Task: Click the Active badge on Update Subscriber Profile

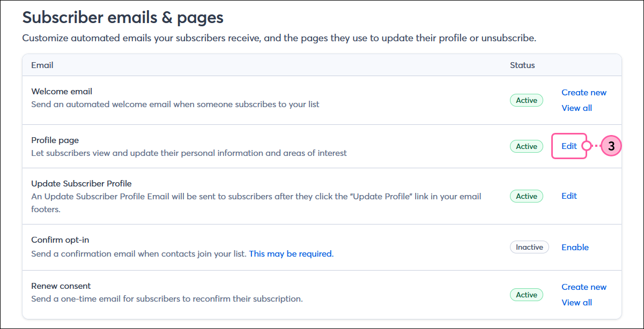Action: tap(526, 196)
